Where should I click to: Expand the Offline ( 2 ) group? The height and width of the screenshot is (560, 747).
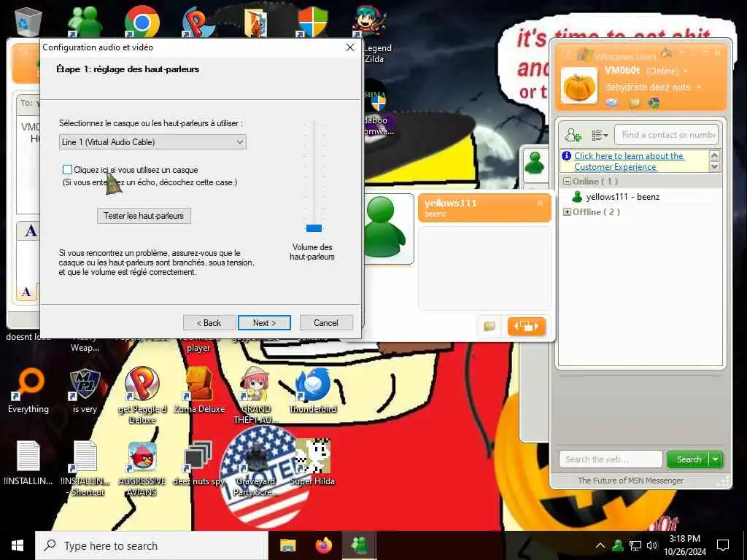[567, 212]
